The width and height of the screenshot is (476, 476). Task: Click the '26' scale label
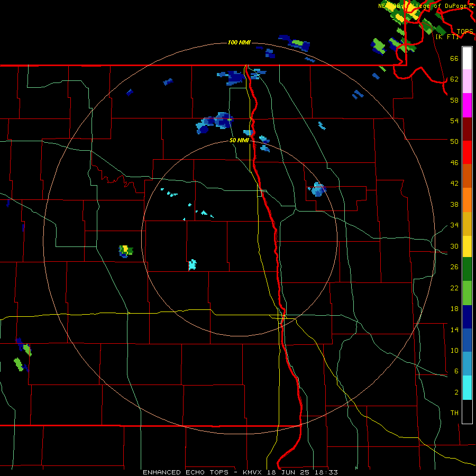pos(454,267)
